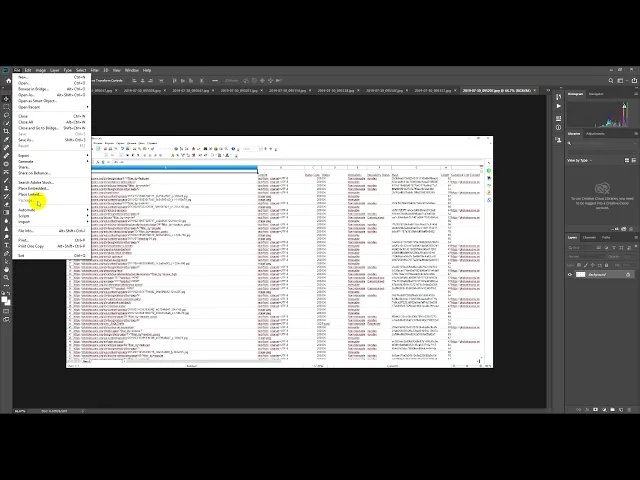The height and width of the screenshot is (480, 640).
Task: Toggle lock transparent pixels in Layers panel
Action: coord(580,265)
